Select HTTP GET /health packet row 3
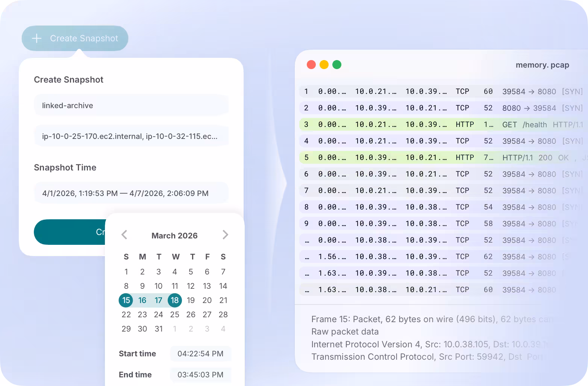This screenshot has width=588, height=386. [x=444, y=124]
